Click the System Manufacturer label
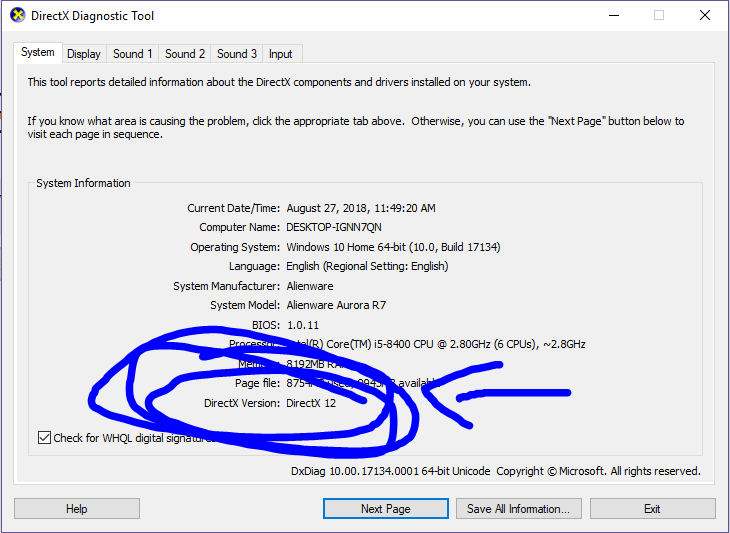730x533 pixels. coord(227,286)
